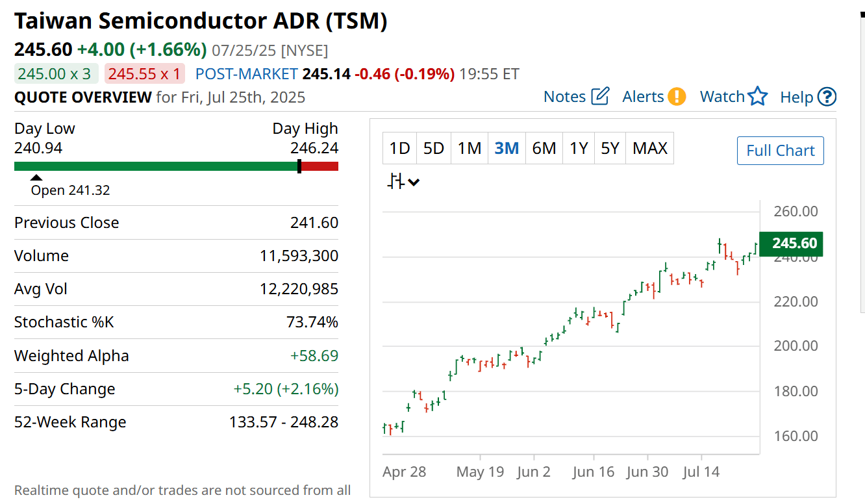
Task: Click the Avg Vol value 12,220,985
Action: (x=299, y=289)
